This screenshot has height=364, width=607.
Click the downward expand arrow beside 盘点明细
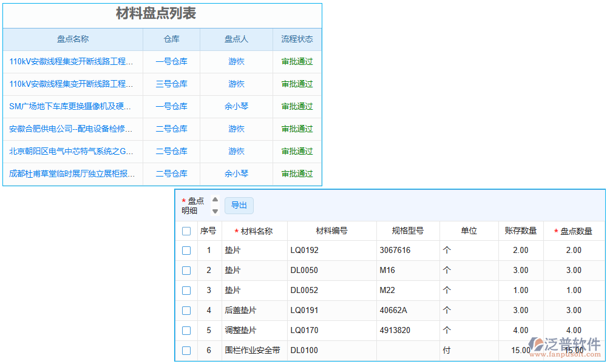pyautogui.click(x=215, y=210)
